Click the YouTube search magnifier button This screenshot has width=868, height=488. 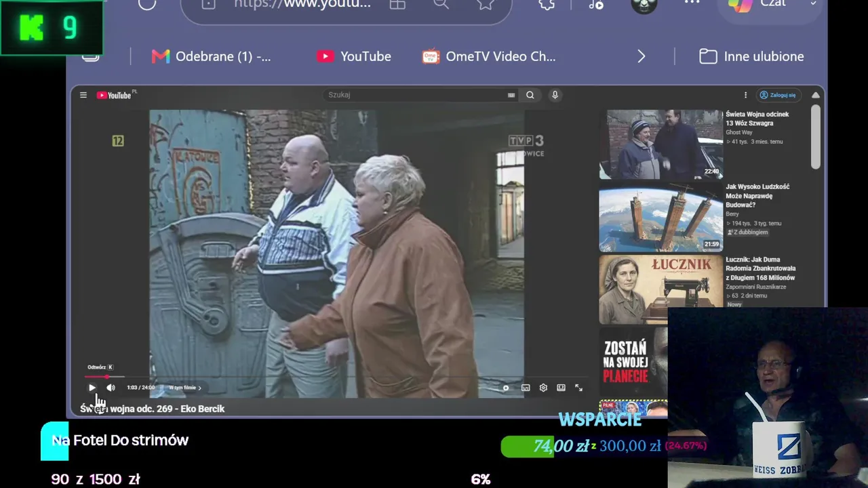(530, 95)
